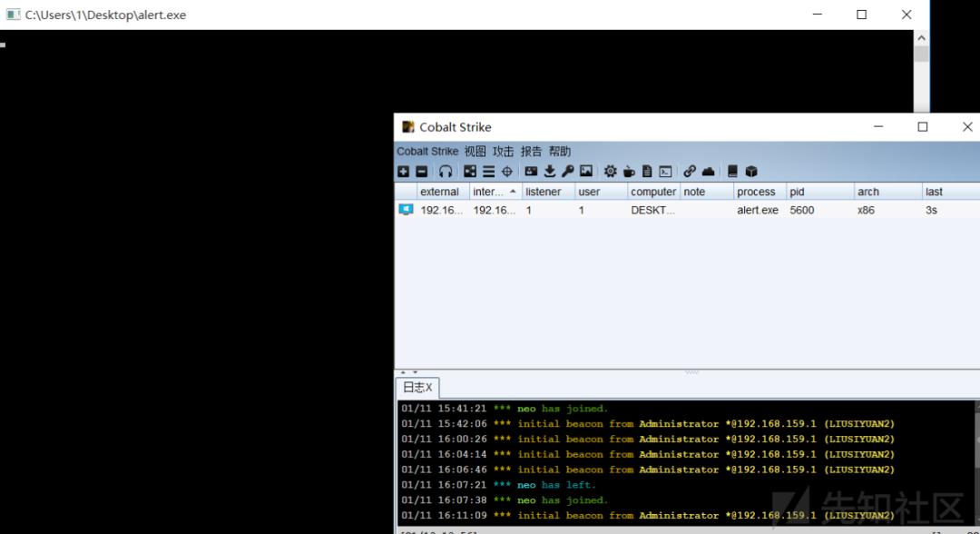Open Keystrokes via the key icon
The image size is (980, 534).
[x=567, y=172]
